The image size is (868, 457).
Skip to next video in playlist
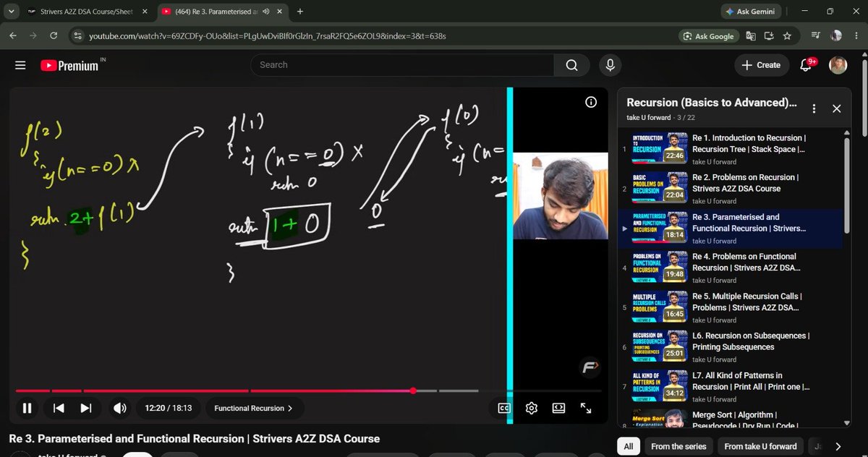[x=85, y=408]
